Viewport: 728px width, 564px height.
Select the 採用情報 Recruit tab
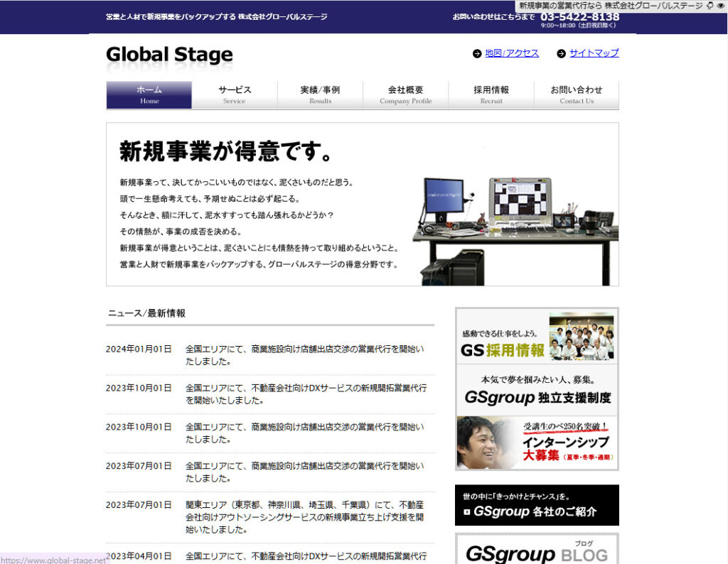pyautogui.click(x=491, y=95)
